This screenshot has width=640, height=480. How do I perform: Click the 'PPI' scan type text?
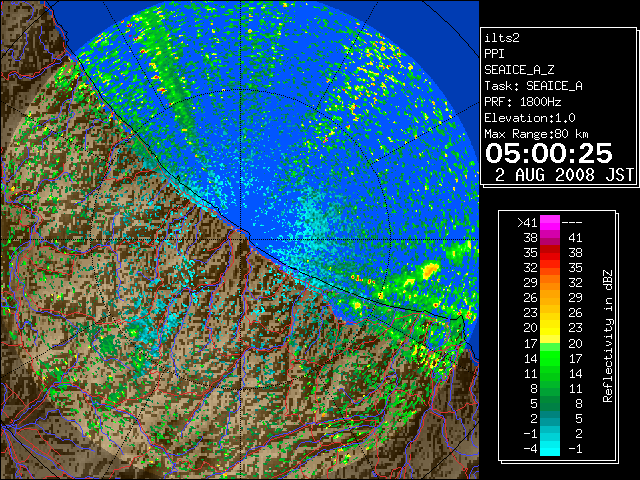[x=494, y=54]
